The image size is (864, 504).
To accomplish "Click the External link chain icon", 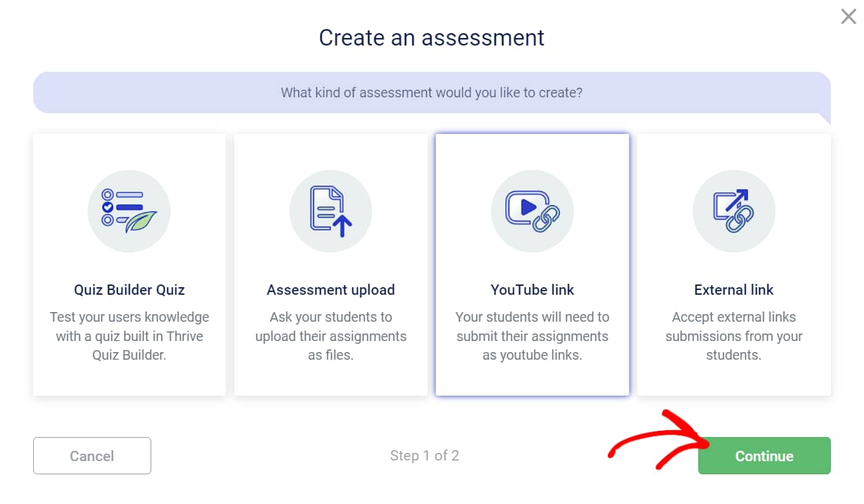I will 733,211.
